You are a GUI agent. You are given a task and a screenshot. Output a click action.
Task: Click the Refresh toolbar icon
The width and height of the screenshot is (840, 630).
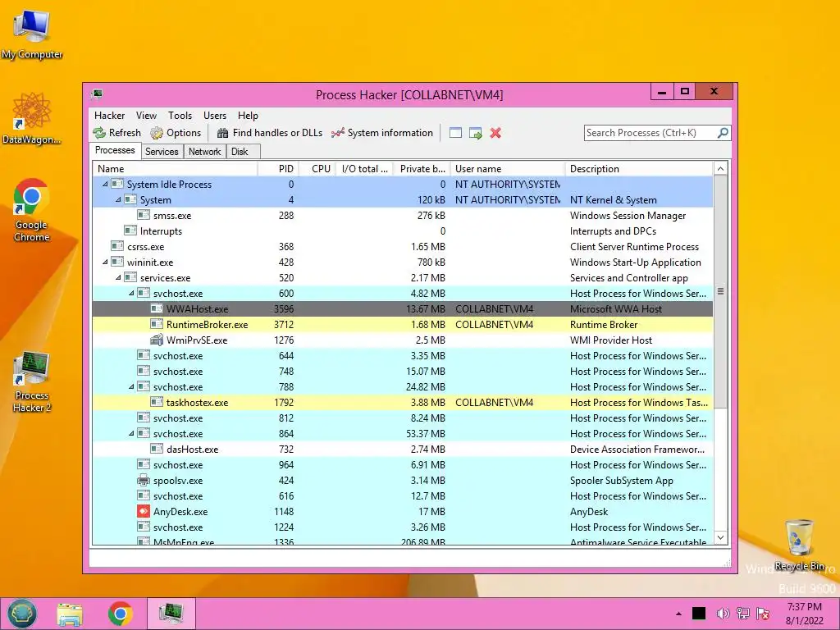pos(99,133)
